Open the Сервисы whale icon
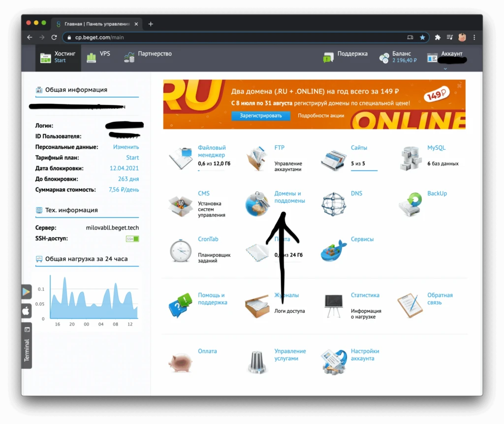 333,251
